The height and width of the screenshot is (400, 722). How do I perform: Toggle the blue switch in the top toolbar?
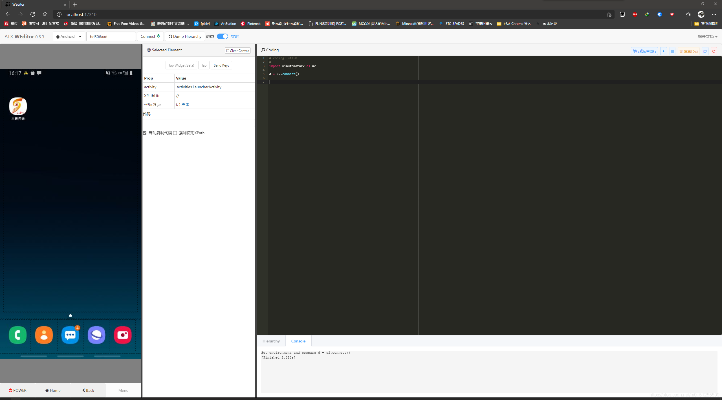222,36
